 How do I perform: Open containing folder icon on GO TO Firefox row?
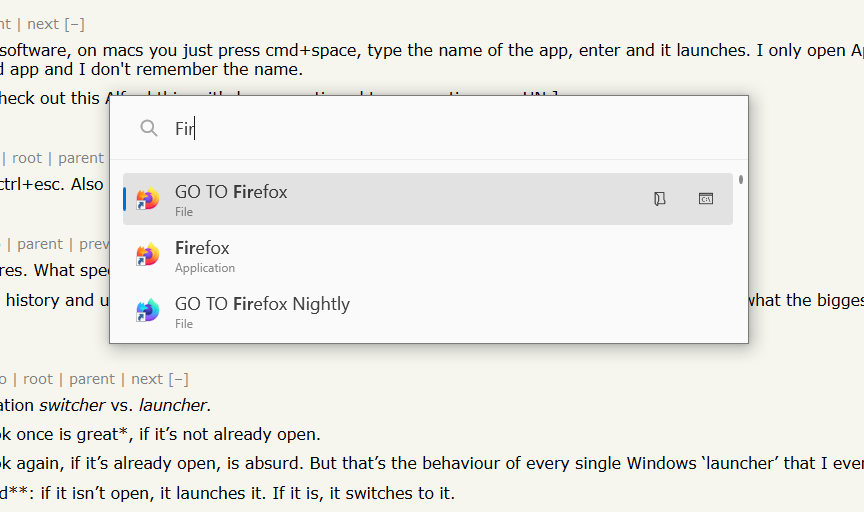pos(660,198)
